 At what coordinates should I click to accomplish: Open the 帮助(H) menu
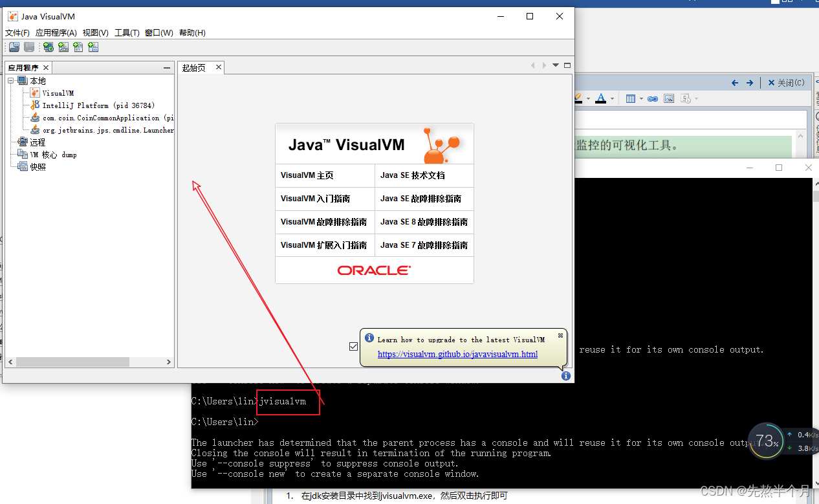click(192, 32)
